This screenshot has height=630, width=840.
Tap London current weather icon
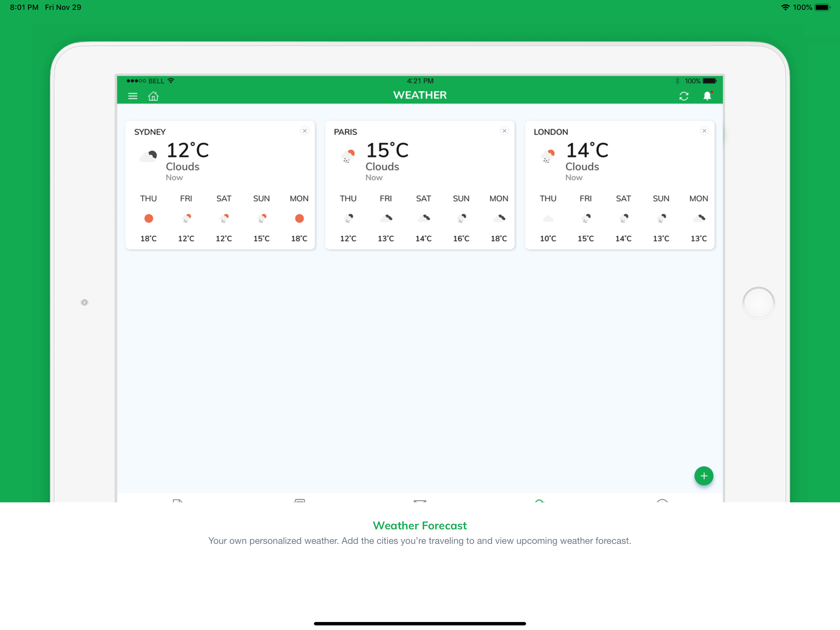coord(548,156)
